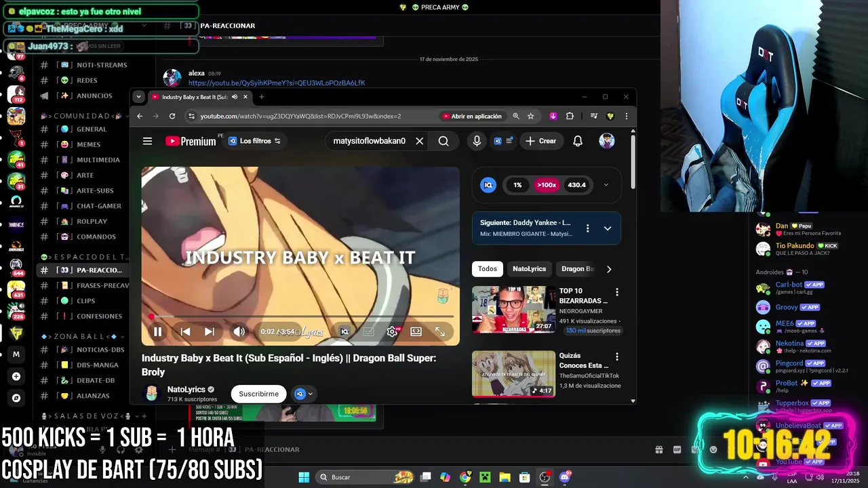Click Groovy bot in Discord member list
868x488 pixels.
point(787,307)
